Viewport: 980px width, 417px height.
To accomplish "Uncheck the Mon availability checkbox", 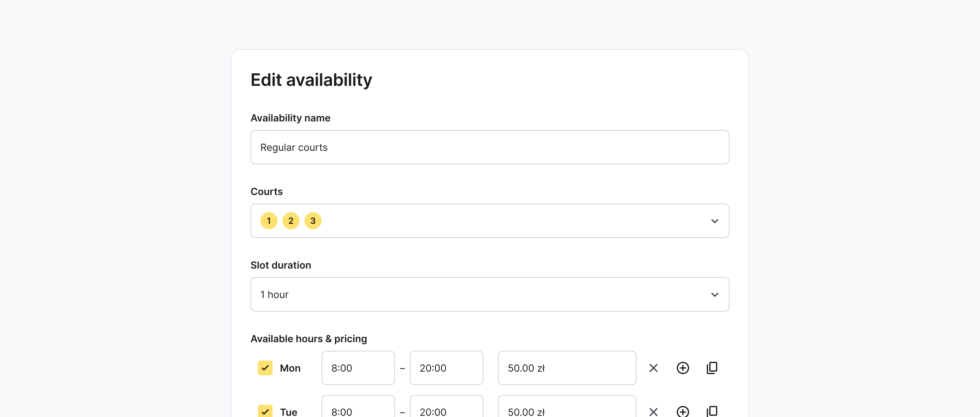I will [x=265, y=368].
